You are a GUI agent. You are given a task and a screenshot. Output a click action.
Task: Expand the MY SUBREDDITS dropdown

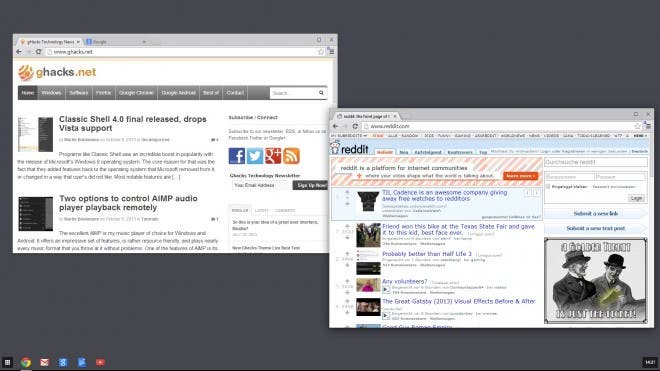pyautogui.click(x=349, y=136)
